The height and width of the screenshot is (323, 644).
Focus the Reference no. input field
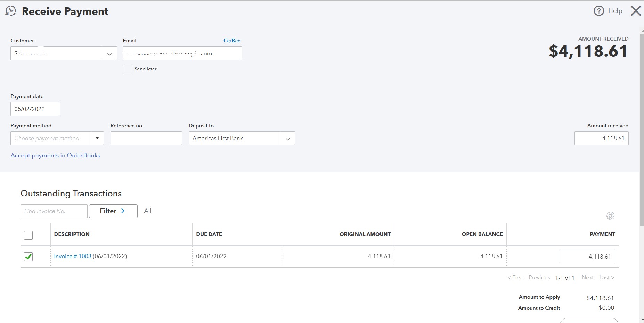coord(146,138)
